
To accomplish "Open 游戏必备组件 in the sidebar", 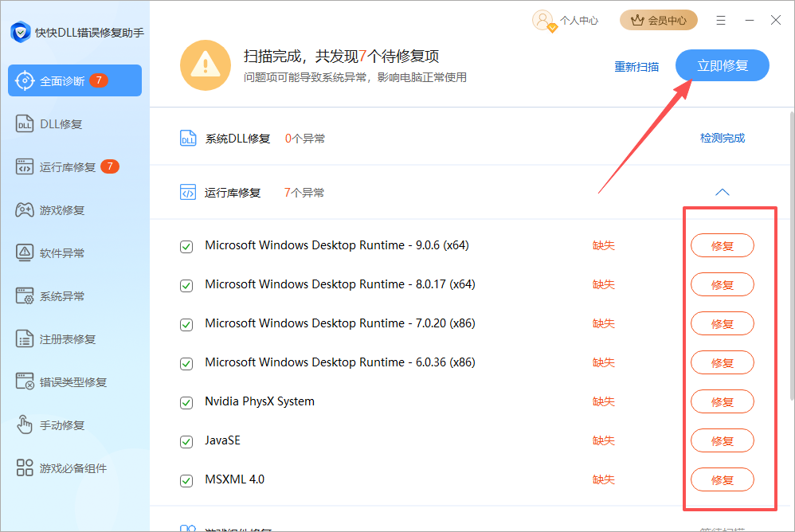I will (x=61, y=467).
